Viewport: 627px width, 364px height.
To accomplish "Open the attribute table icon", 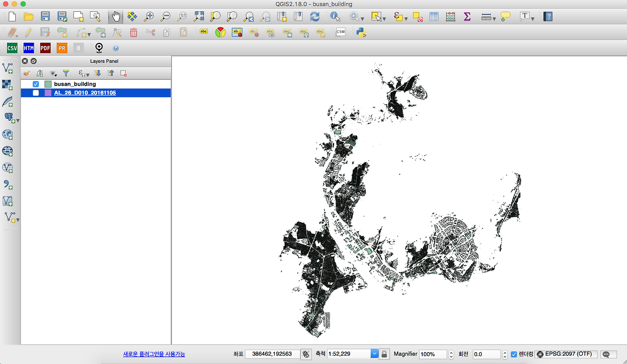I will tap(434, 17).
